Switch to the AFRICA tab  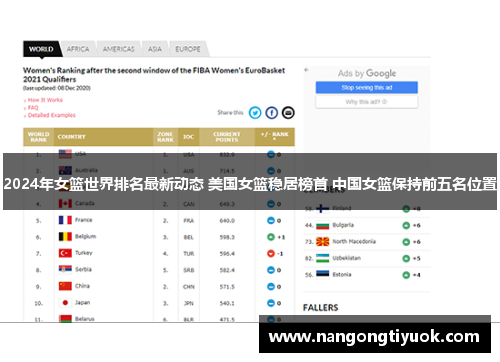pyautogui.click(x=78, y=49)
